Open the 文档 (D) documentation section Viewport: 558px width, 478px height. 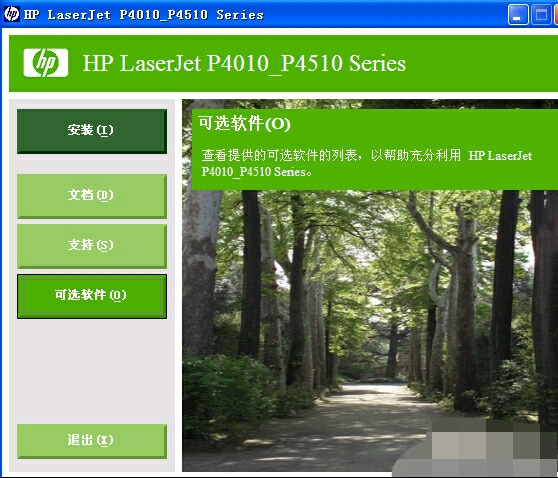click(92, 196)
